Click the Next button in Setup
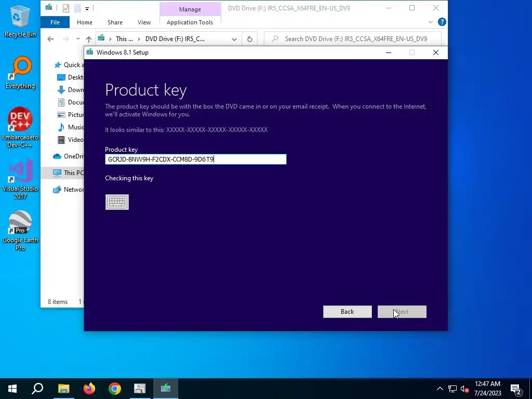This screenshot has height=399, width=532. [x=402, y=312]
